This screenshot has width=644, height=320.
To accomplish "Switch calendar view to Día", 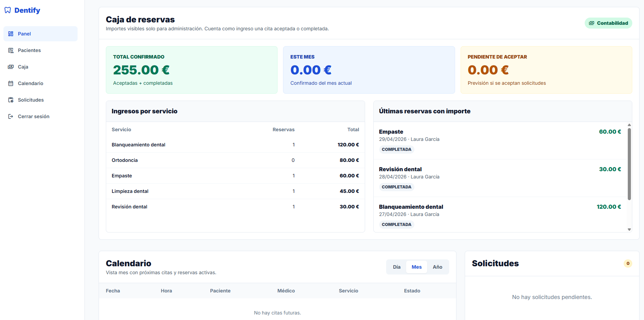I will coord(397,267).
